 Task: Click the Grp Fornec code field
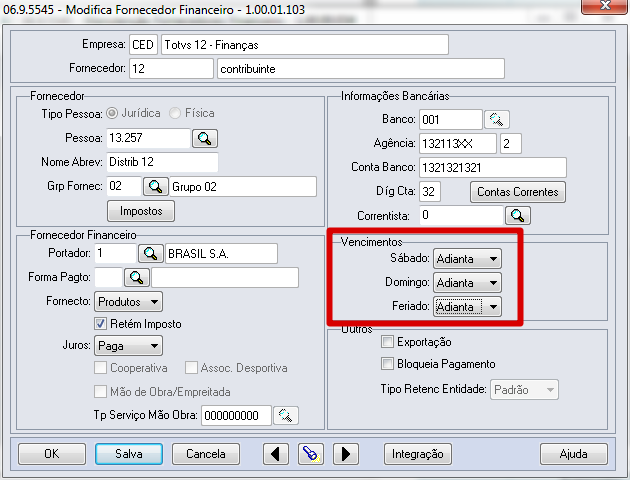[x=124, y=186]
